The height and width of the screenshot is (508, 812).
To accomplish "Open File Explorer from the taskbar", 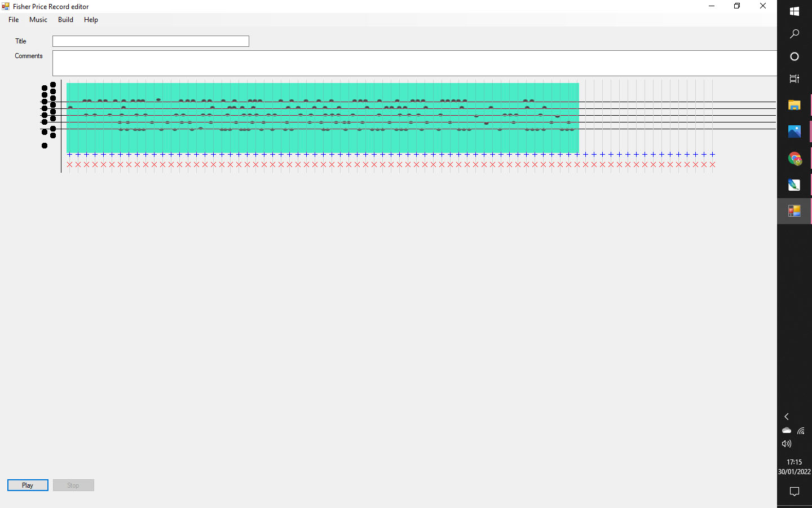I will pos(795,105).
